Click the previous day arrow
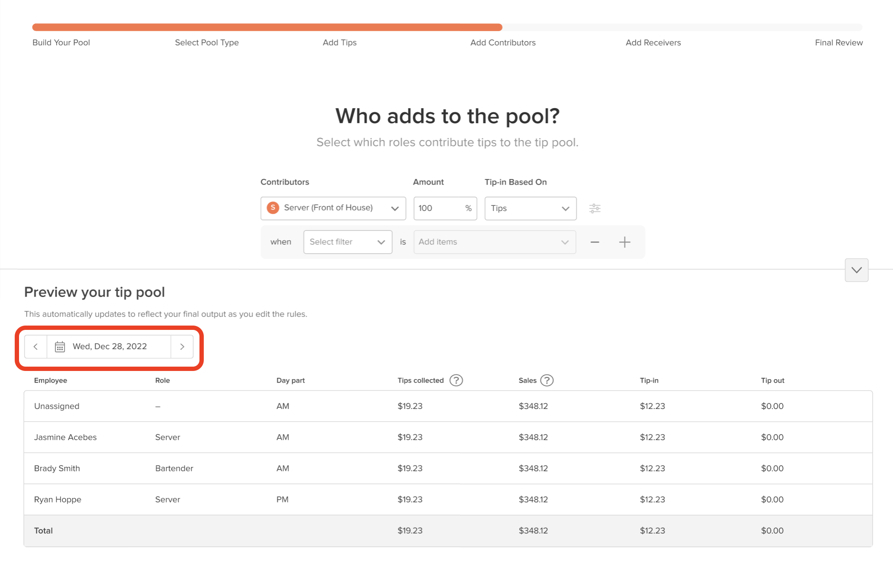Screen dimensions: 893x588 tap(36, 346)
